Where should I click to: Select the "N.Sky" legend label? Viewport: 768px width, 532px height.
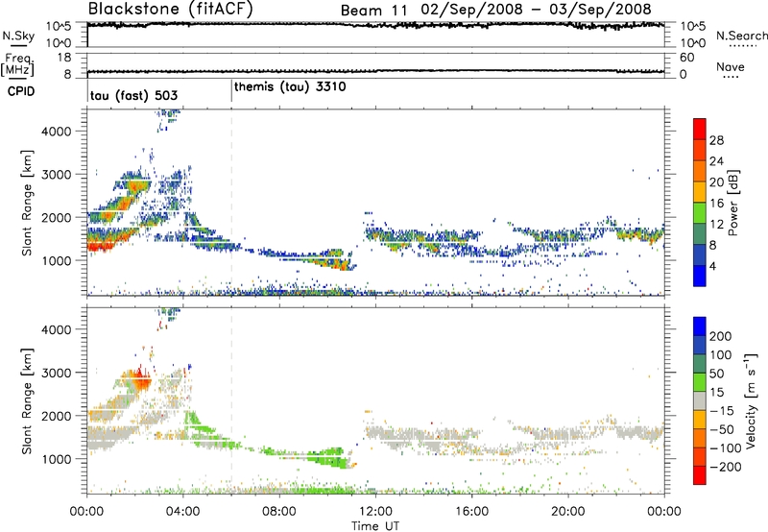(x=18, y=36)
